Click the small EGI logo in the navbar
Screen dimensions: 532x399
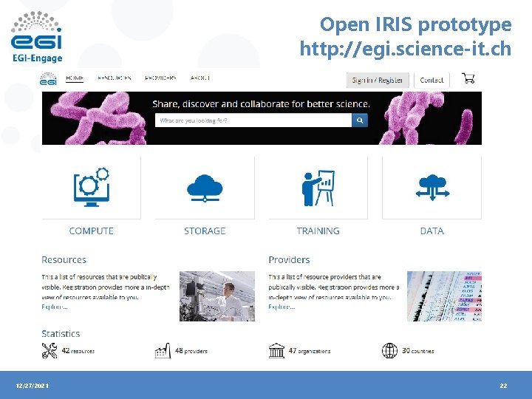[48, 79]
